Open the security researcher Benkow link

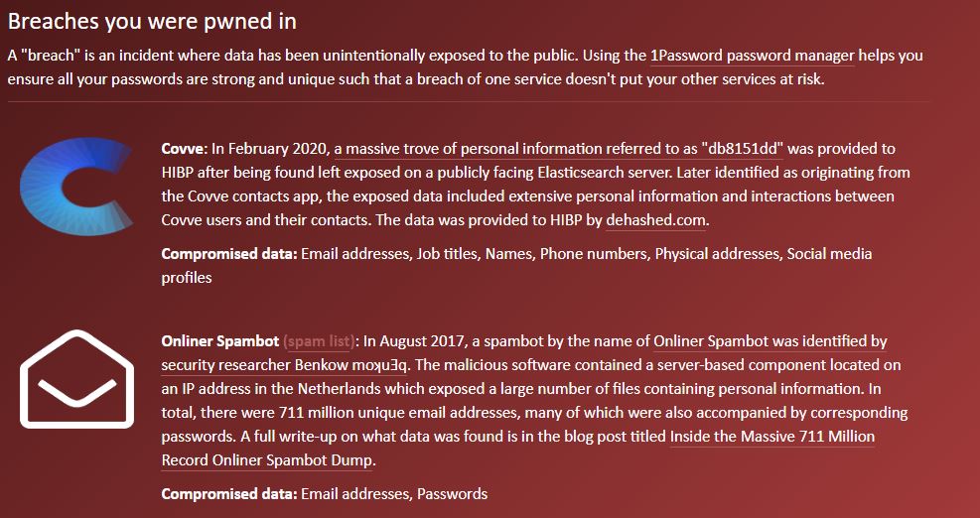[284, 365]
